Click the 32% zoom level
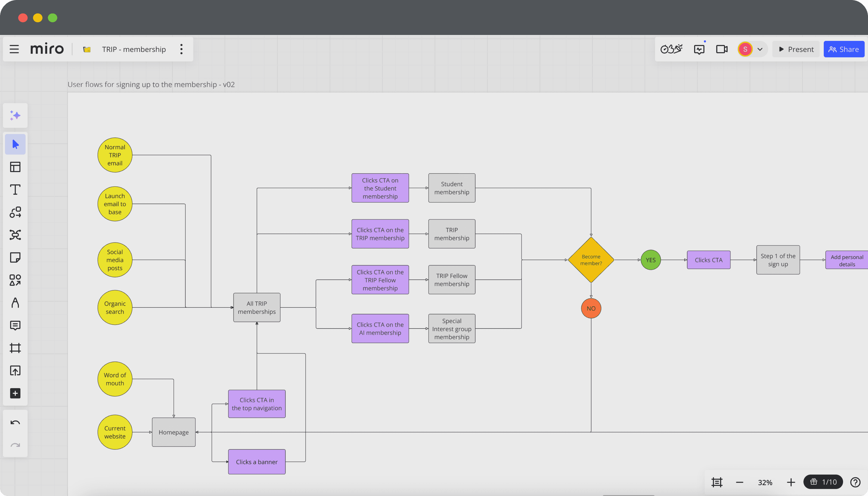 (x=765, y=482)
